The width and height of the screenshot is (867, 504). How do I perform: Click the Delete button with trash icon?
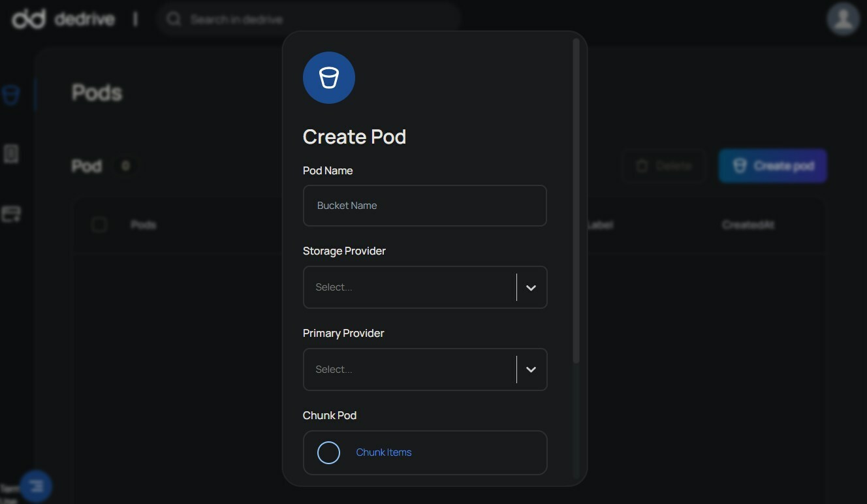click(x=664, y=166)
